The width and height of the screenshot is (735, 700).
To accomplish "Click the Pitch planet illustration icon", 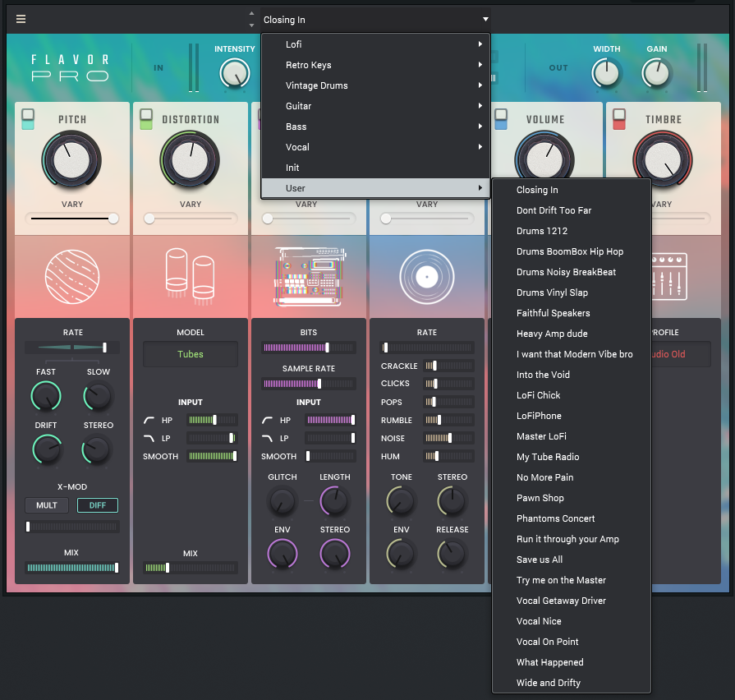I will 71,277.
